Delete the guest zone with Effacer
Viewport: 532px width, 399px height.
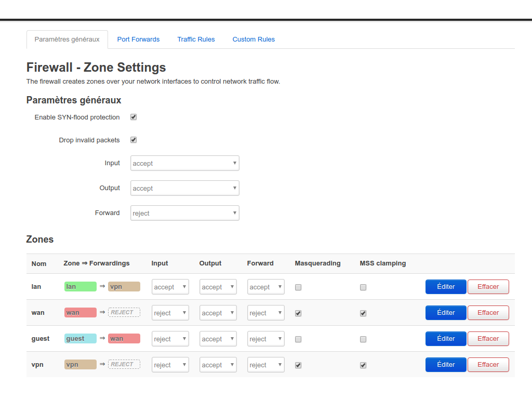(x=488, y=339)
